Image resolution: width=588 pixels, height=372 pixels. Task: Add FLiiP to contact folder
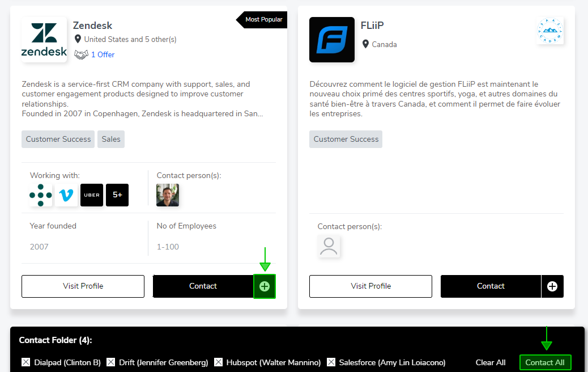[x=552, y=286]
